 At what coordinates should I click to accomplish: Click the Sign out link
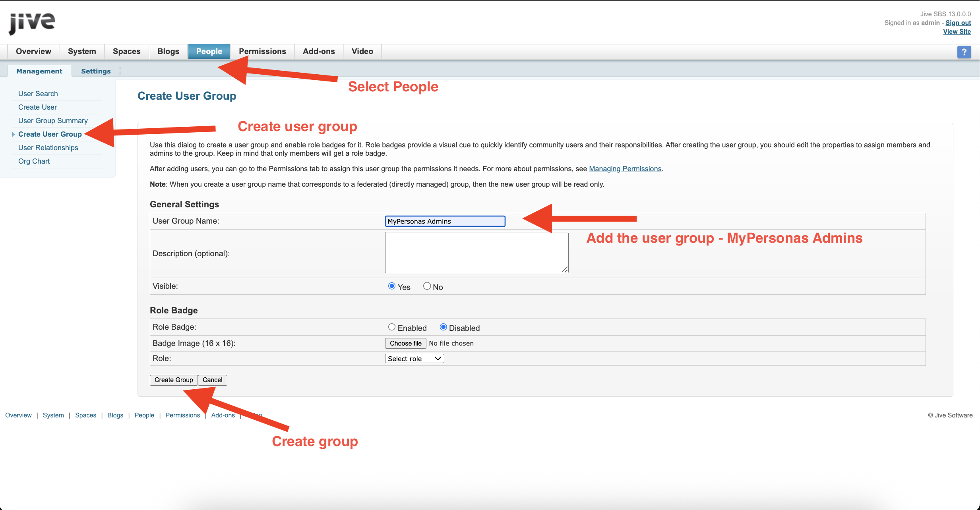pyautogui.click(x=958, y=23)
